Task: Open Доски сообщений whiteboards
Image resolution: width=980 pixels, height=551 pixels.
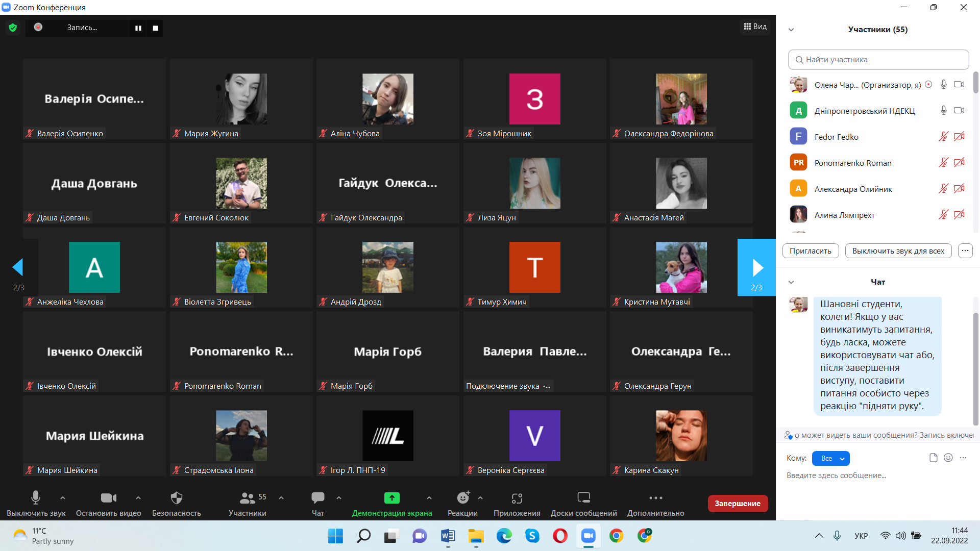Action: click(x=584, y=503)
